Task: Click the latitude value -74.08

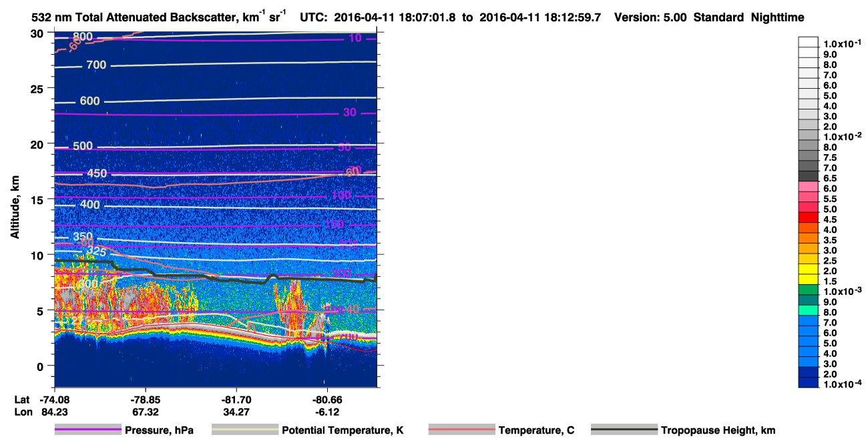Action: (x=54, y=399)
